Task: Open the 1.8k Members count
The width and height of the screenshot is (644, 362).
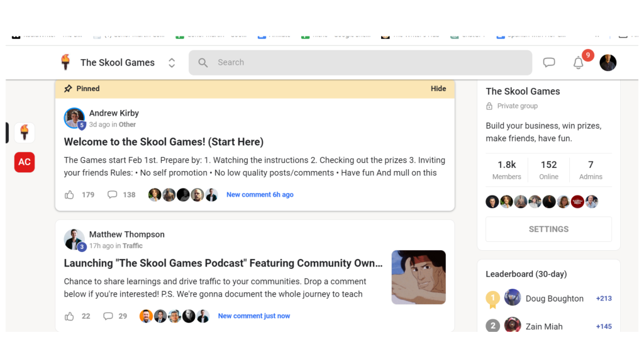Action: (506, 170)
